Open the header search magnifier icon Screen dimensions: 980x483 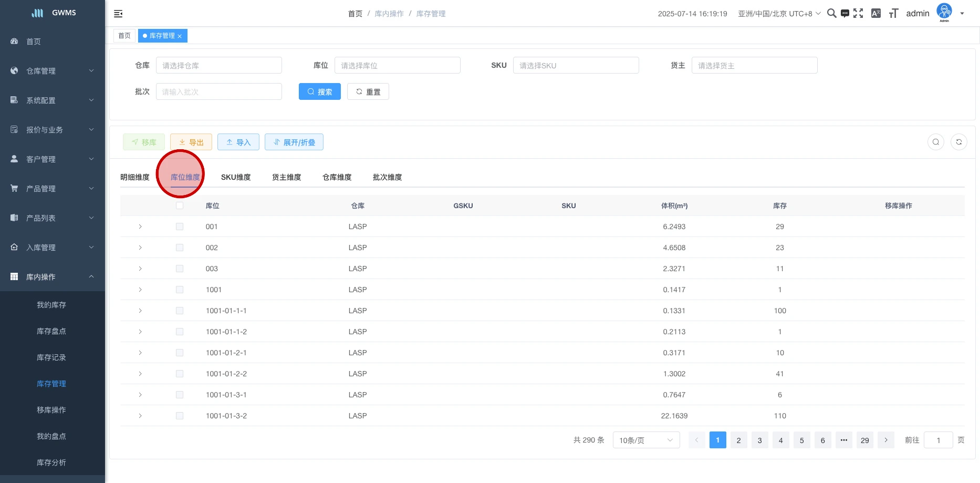[831, 13]
